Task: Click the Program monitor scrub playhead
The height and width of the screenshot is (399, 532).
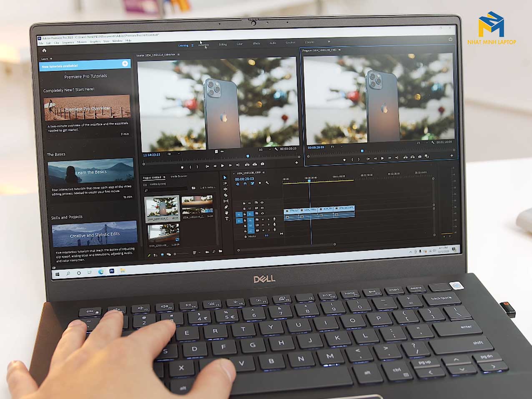Action: pos(362,151)
